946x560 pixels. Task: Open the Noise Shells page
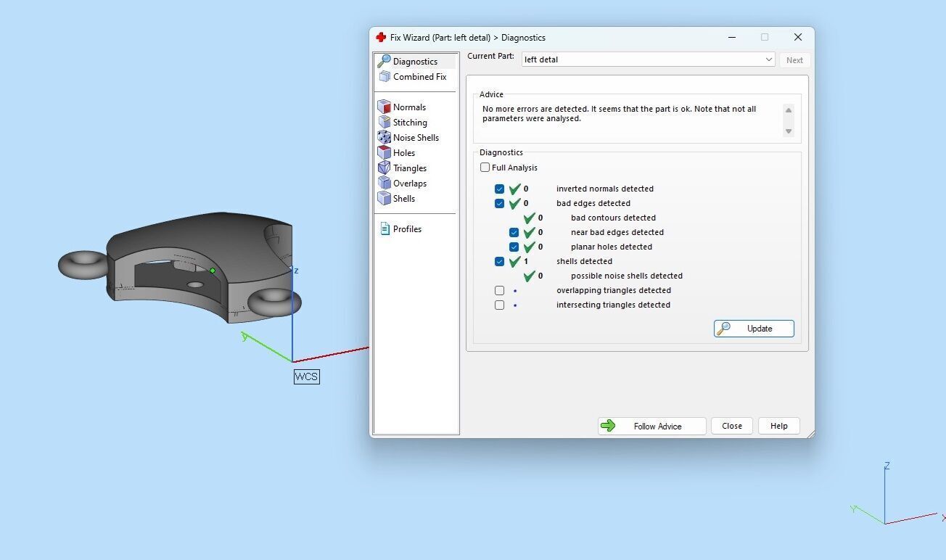(416, 137)
